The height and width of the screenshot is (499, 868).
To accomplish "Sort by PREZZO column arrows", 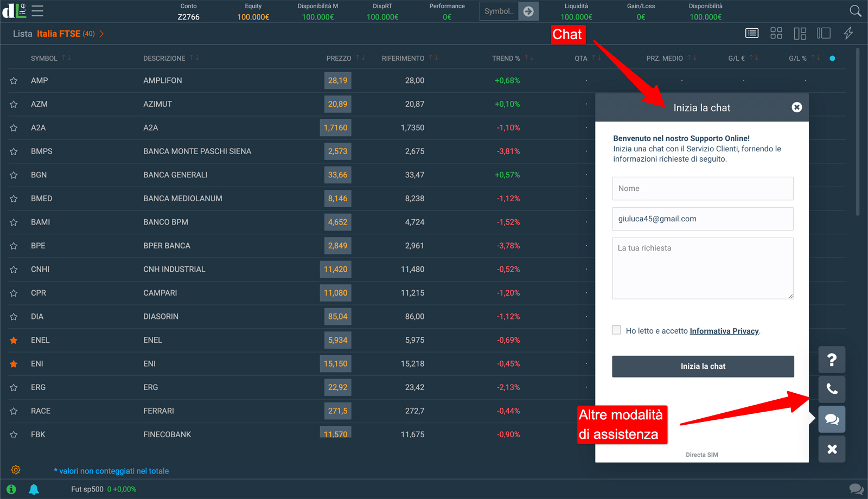I will 360,57.
